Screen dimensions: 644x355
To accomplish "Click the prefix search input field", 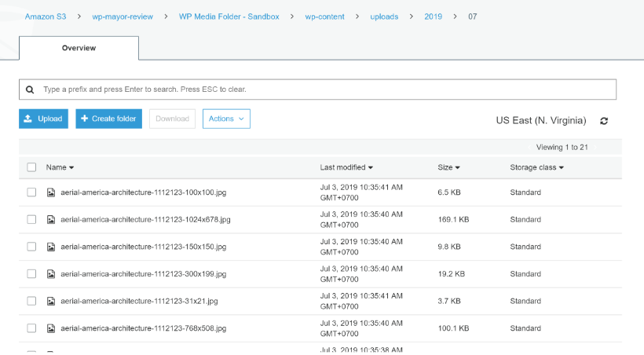I will [317, 90].
